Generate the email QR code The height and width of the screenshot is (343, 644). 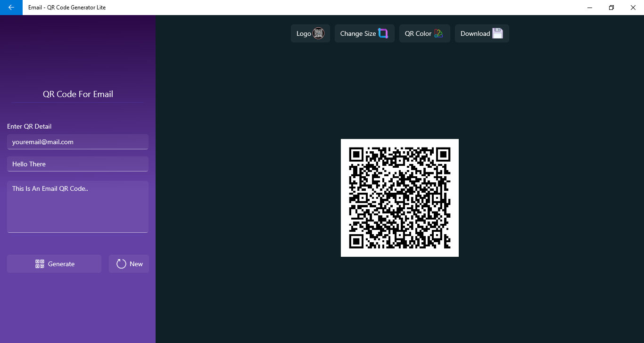(54, 264)
